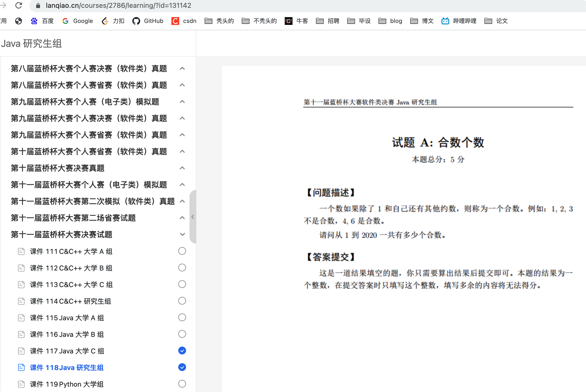Expand 第十届蓝桥杯大赛决赛真题 chevron
The width and height of the screenshot is (586, 392).
pyautogui.click(x=182, y=168)
